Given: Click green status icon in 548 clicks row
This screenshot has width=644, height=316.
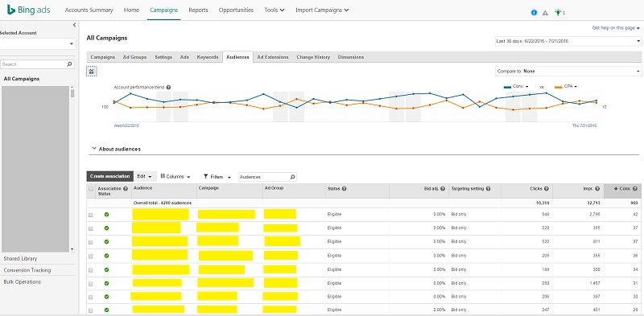Looking at the screenshot, I should point(107,214).
